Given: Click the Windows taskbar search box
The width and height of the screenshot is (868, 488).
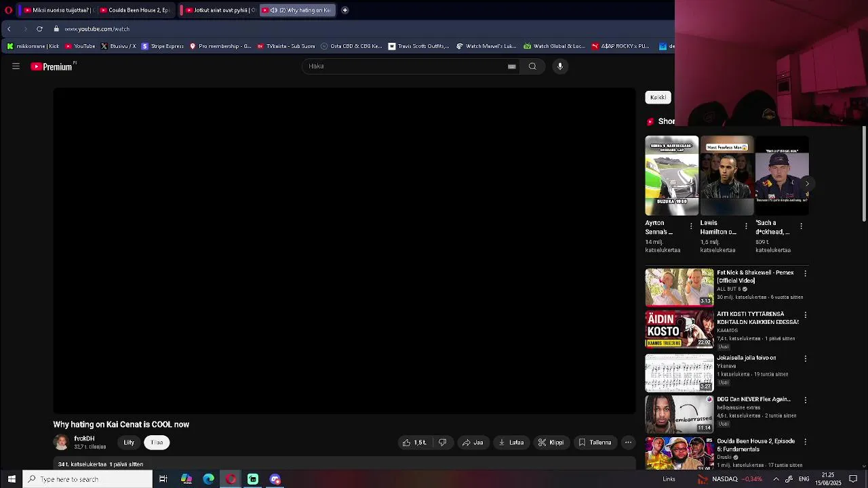Looking at the screenshot, I should coord(87,479).
